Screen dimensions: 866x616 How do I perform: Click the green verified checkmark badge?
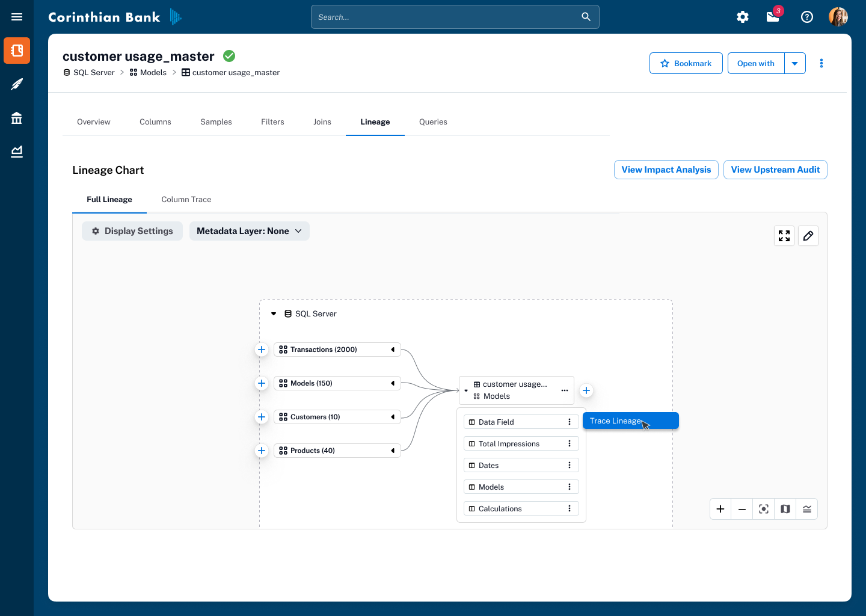coord(229,56)
